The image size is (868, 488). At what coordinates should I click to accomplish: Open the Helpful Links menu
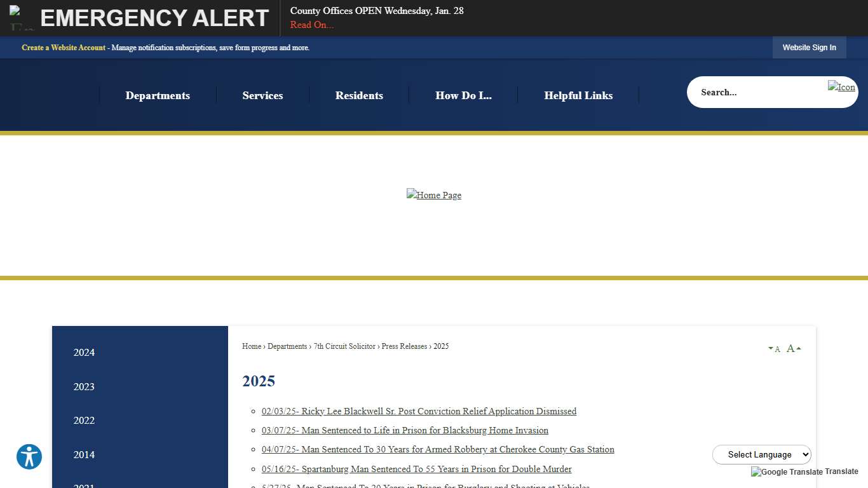coord(578,95)
